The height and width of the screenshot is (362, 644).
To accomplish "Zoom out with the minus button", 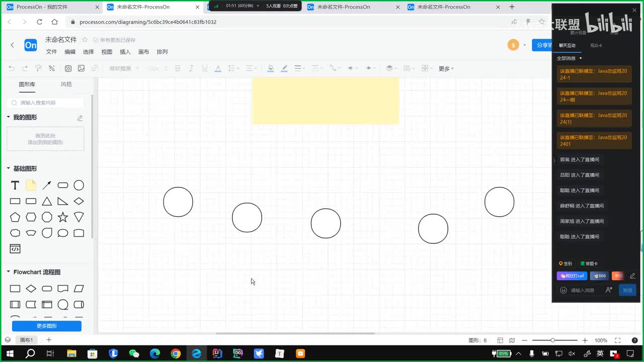I will click(525, 340).
